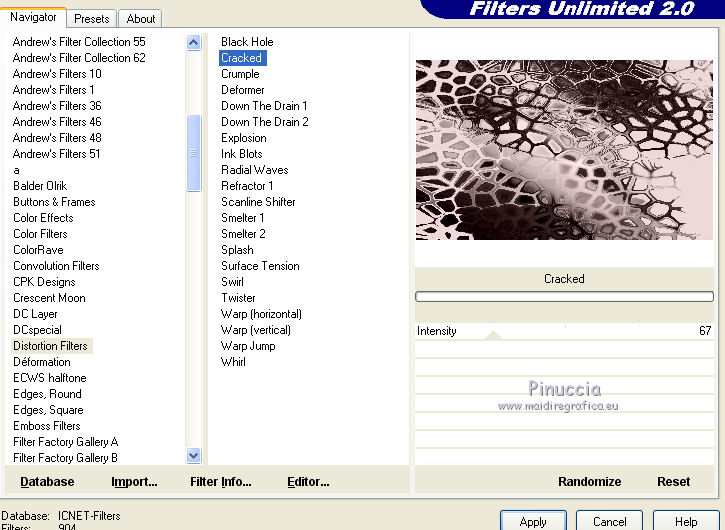Open the Editor...
This screenshot has width=725, height=530.
coord(308,482)
